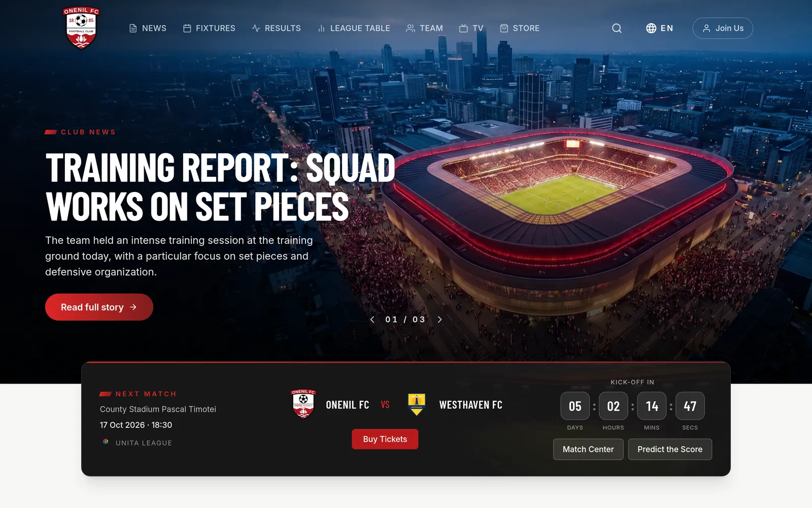Click Predict the Score button

(670, 450)
